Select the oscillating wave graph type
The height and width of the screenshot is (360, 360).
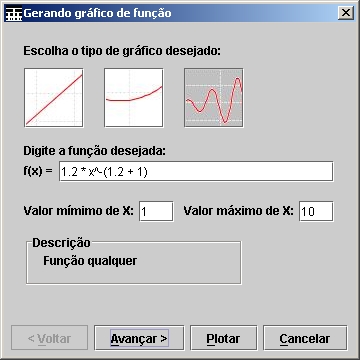coord(214,98)
